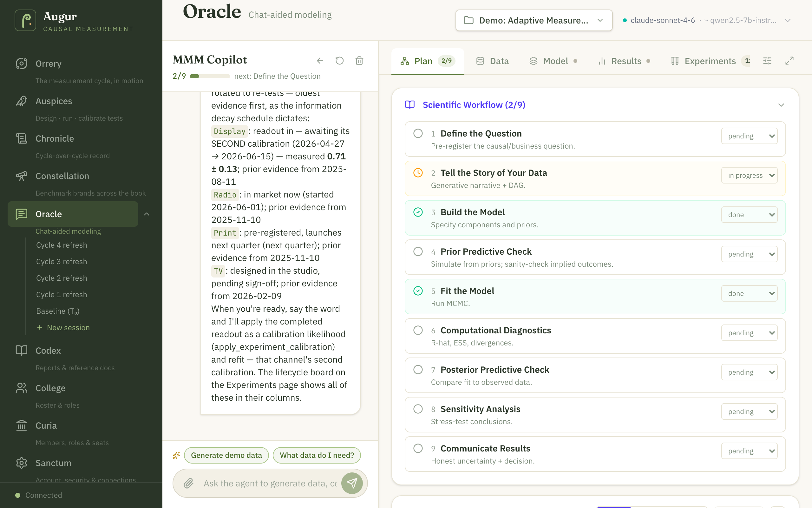Click the Connected status indicator

39,495
